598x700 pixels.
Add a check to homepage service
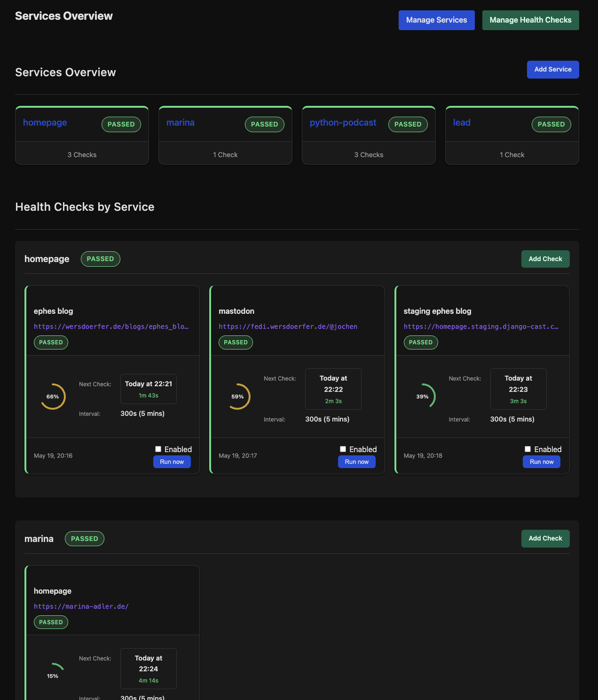click(545, 259)
